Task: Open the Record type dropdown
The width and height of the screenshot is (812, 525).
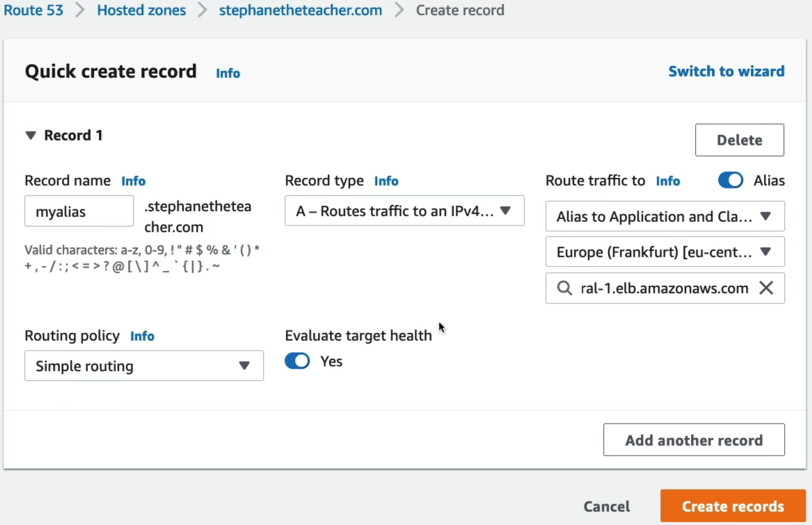Action: [404, 211]
